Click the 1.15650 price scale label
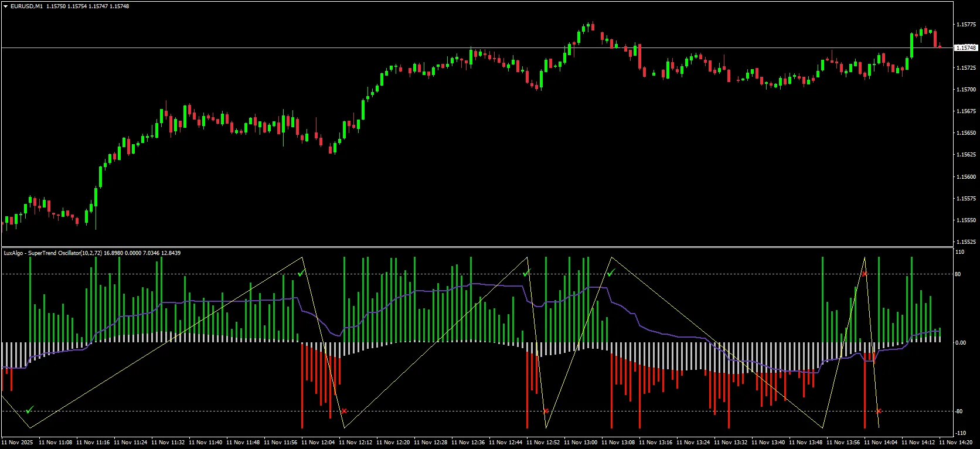This screenshot has width=980, height=449. pos(966,133)
